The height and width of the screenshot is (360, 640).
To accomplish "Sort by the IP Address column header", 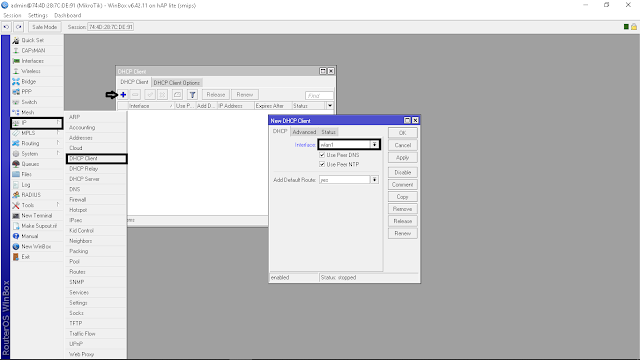I will coord(236,106).
